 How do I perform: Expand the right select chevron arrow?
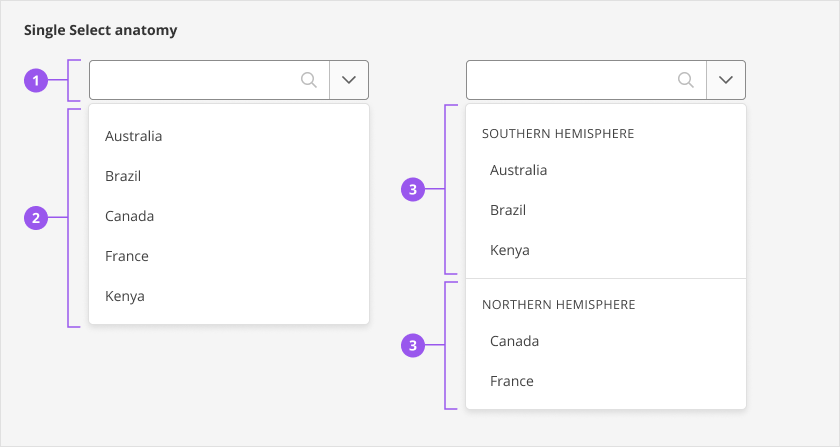726,80
